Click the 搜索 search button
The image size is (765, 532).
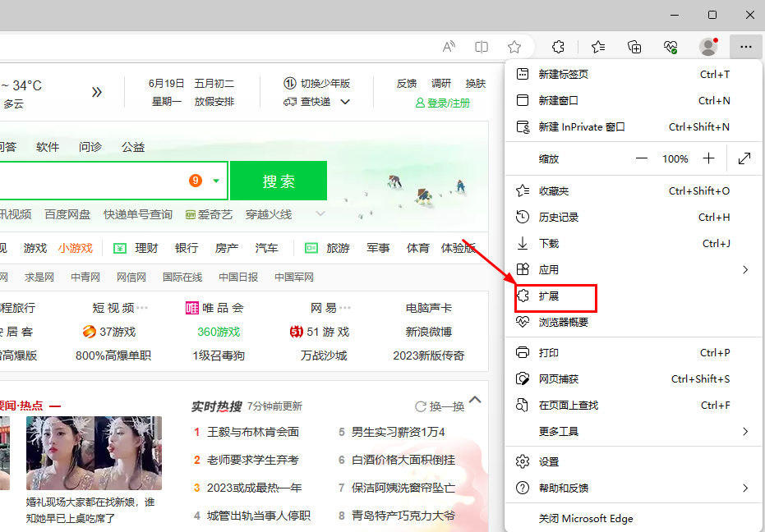[x=279, y=181]
